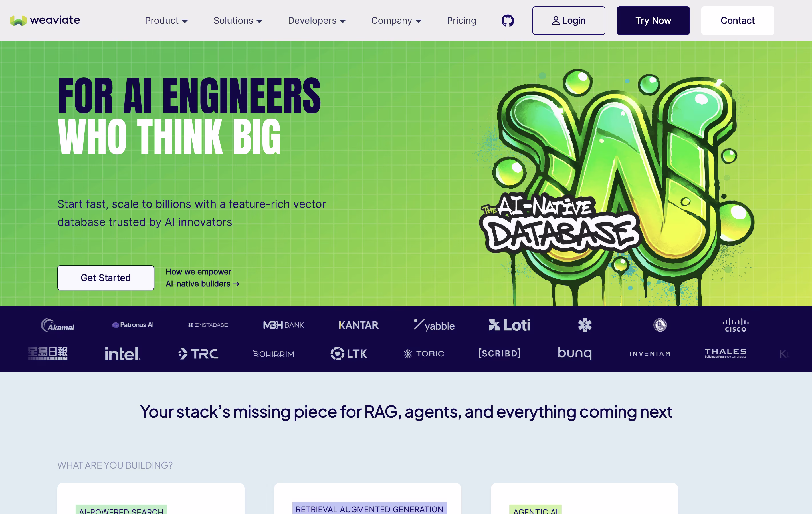Select the Agentic AI tag

(x=535, y=509)
